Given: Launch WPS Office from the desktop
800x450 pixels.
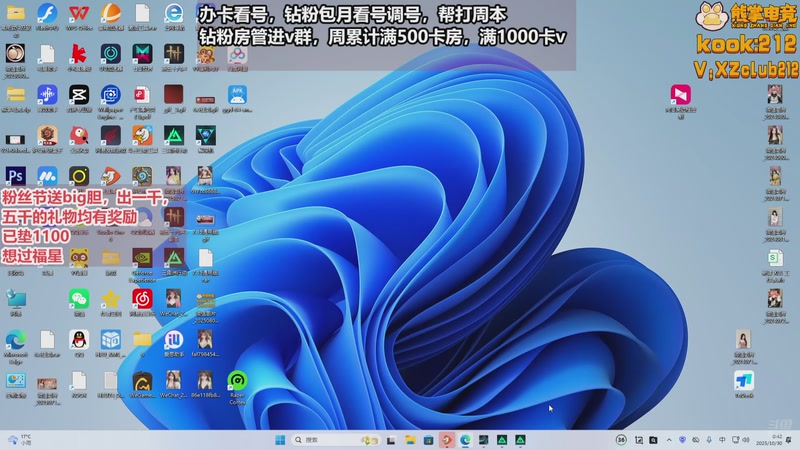Looking at the screenshot, I should pyautogui.click(x=79, y=14).
